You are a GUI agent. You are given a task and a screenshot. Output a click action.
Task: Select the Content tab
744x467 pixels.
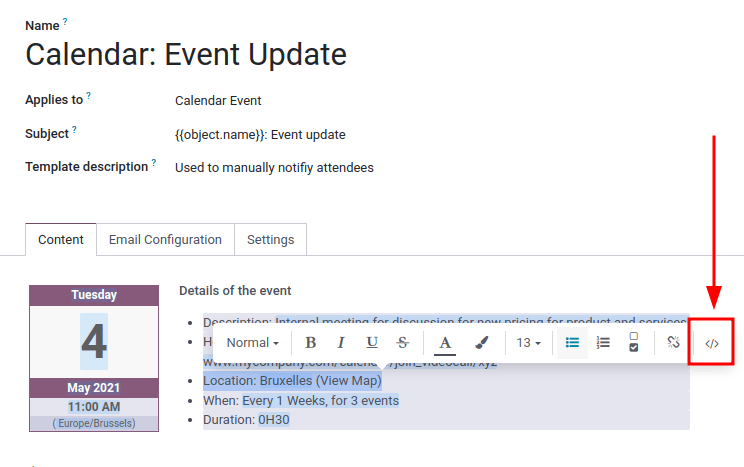click(x=61, y=240)
